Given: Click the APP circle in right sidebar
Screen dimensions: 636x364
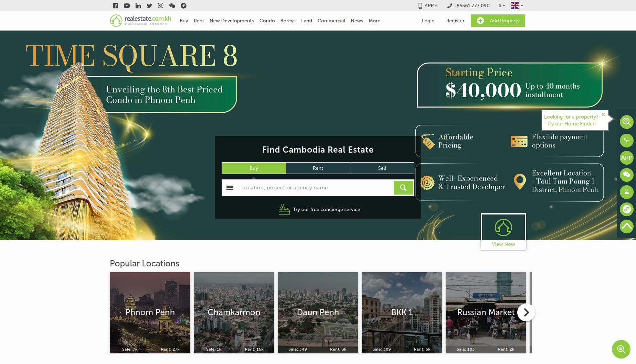Looking at the screenshot, I should tap(626, 158).
